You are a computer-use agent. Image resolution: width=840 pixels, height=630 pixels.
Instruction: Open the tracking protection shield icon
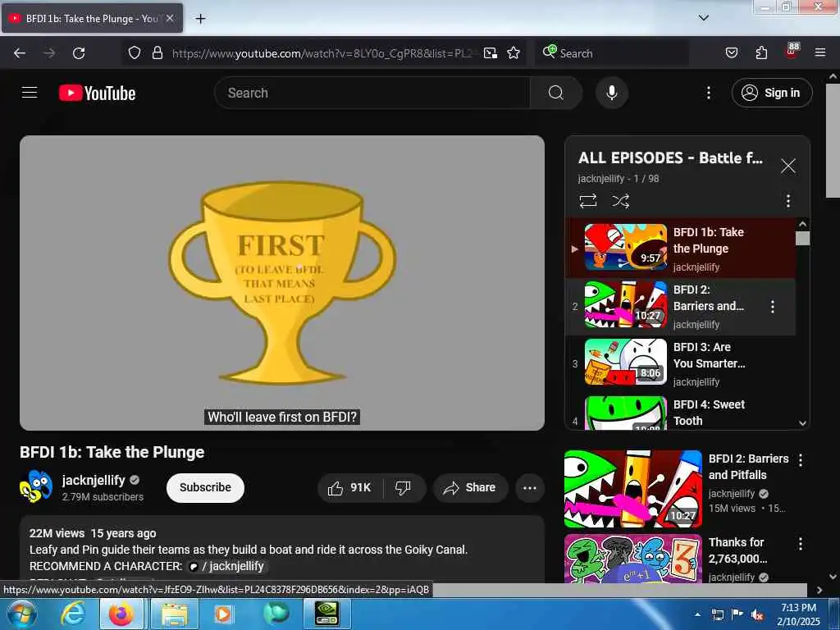pos(135,52)
